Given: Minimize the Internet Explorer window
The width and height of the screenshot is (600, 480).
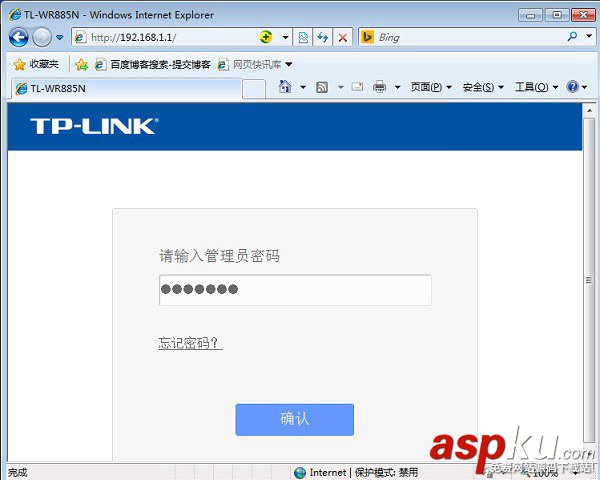Looking at the screenshot, I should coord(530,15).
